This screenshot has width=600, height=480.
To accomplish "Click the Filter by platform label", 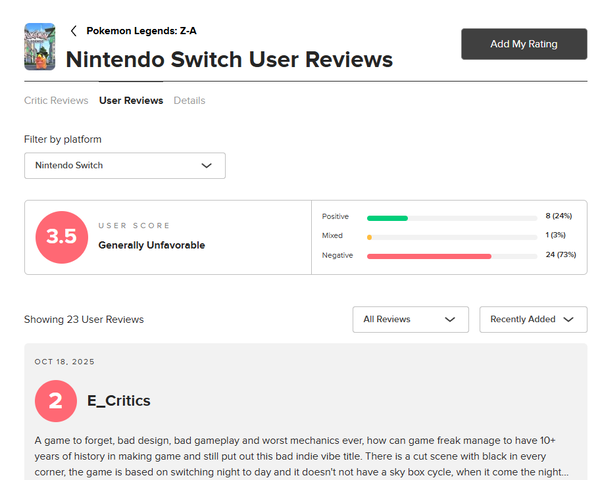I will [63, 139].
